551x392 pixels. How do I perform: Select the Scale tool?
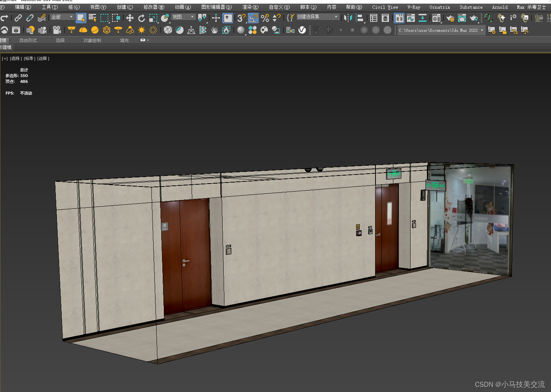click(153, 18)
